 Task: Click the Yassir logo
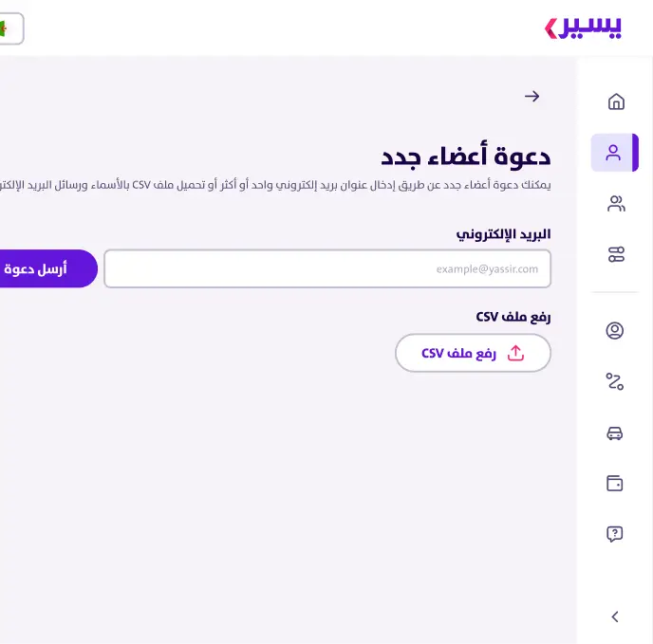point(583,28)
